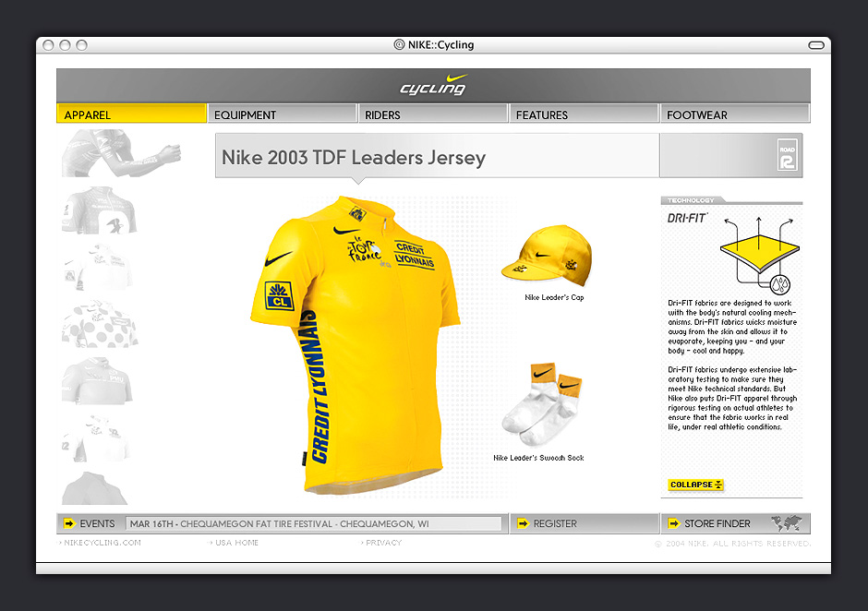868x611 pixels.
Task: Open the APPAREL tab
Action: coord(131,114)
